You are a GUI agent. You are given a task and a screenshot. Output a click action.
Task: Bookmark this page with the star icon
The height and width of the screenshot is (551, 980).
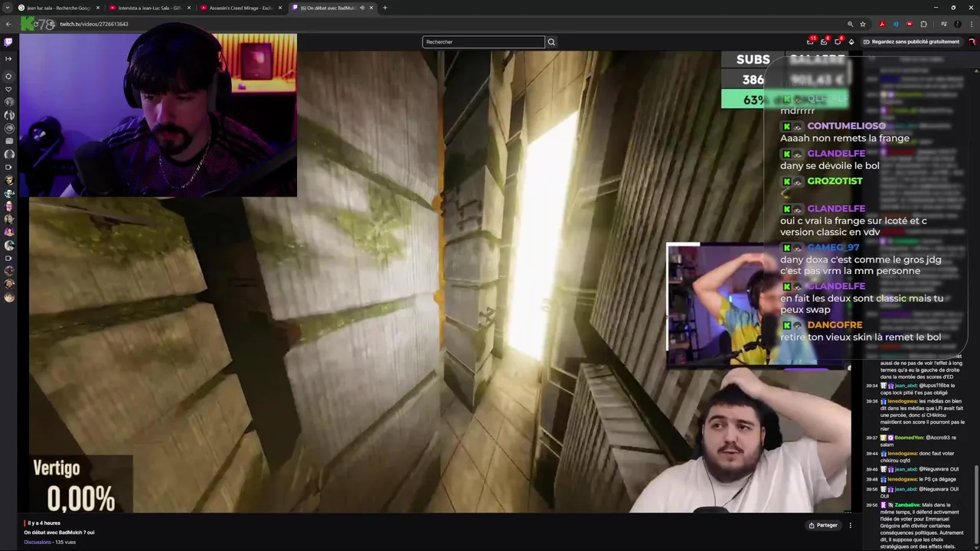click(863, 24)
